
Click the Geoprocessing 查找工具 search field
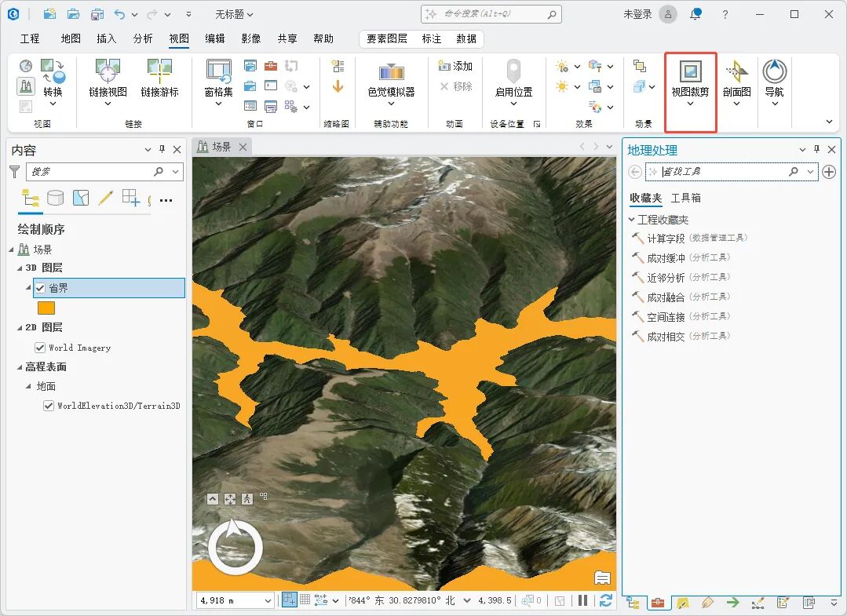click(x=732, y=172)
